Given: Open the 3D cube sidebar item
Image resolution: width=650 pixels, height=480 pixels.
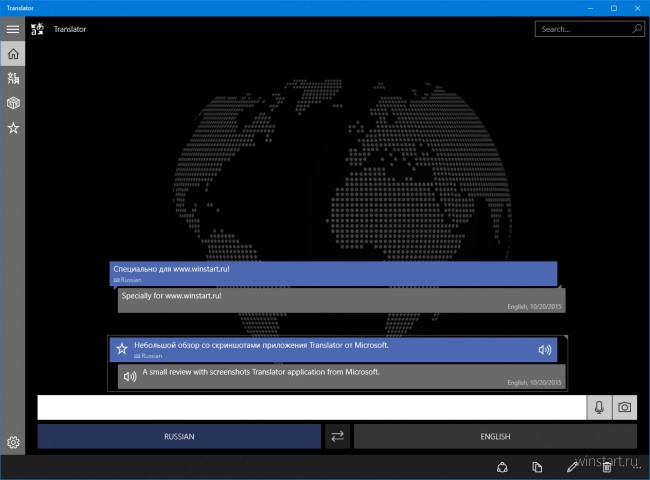Looking at the screenshot, I should (x=13, y=103).
